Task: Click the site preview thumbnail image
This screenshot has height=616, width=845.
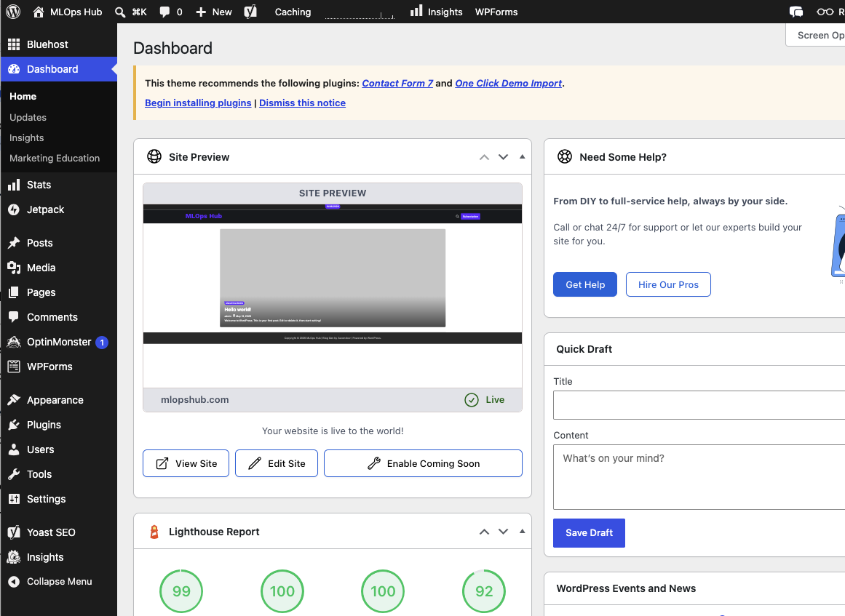Action: click(x=333, y=295)
